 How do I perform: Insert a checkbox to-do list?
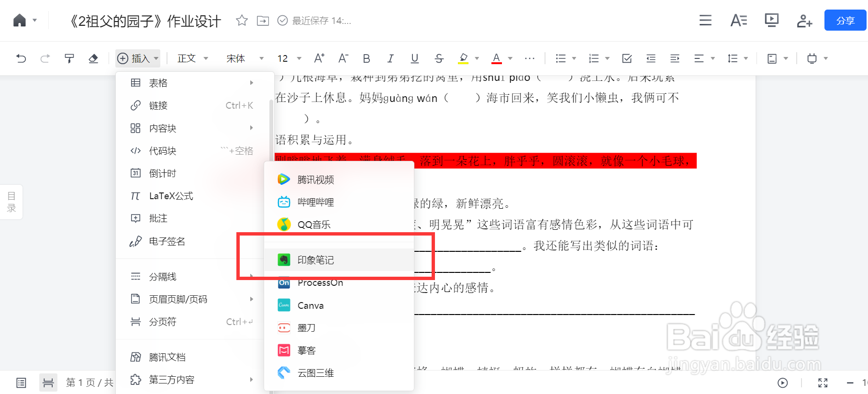tap(627, 58)
